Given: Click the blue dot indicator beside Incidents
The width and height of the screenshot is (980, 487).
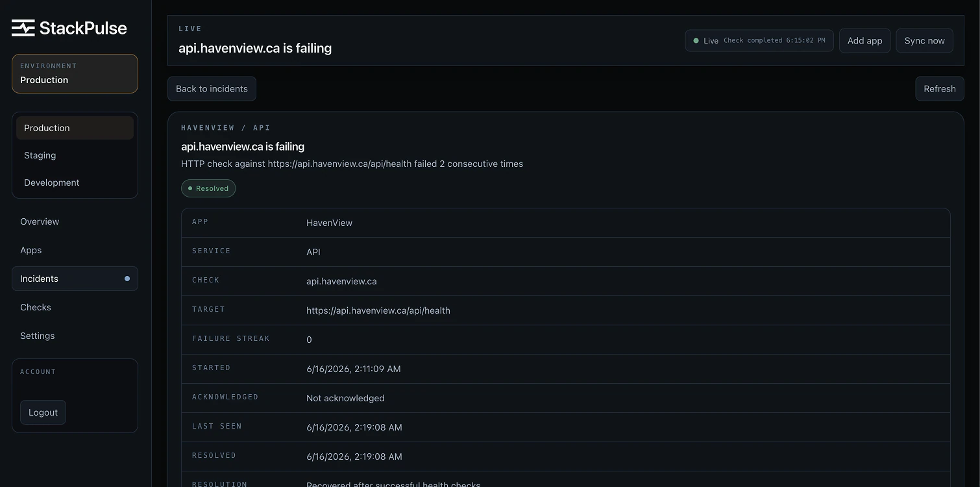Looking at the screenshot, I should coord(127,279).
